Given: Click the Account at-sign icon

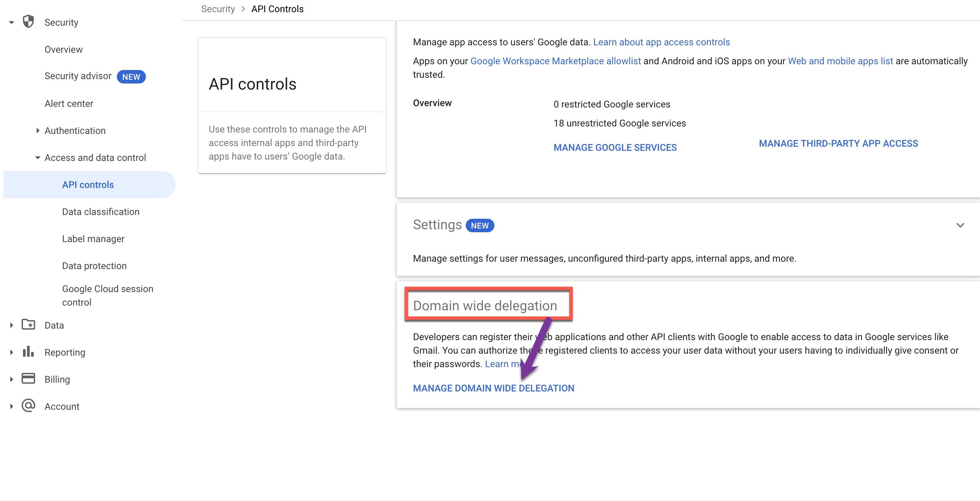Looking at the screenshot, I should (x=28, y=406).
